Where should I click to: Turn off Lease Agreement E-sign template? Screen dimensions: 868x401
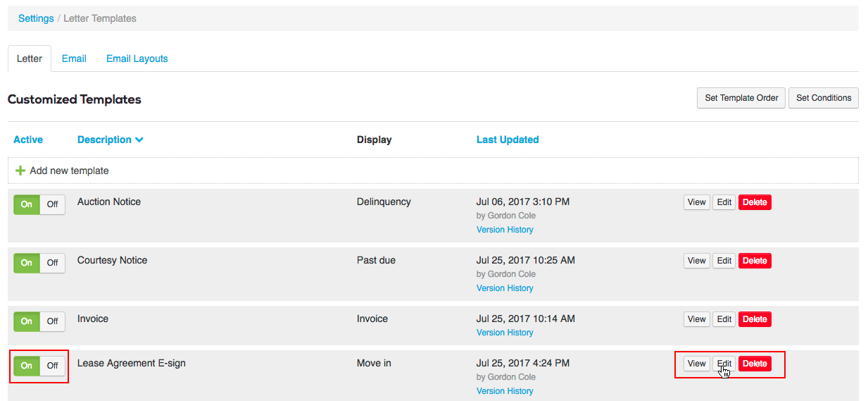tap(52, 366)
